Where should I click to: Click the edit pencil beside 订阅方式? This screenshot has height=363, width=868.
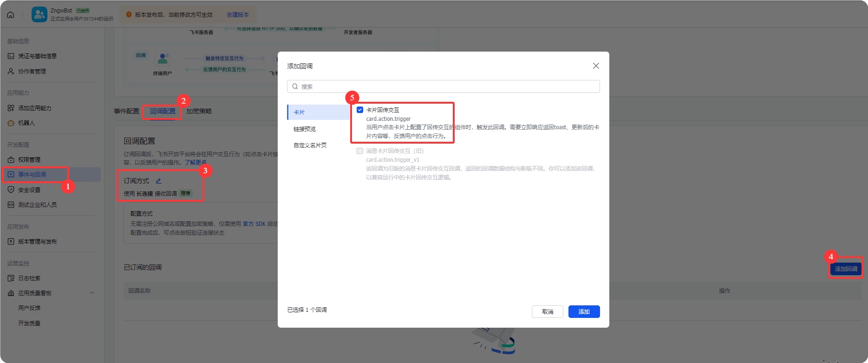point(158,181)
